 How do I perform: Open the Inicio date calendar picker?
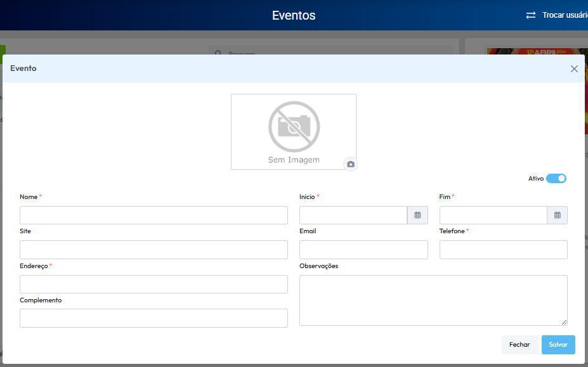[417, 215]
